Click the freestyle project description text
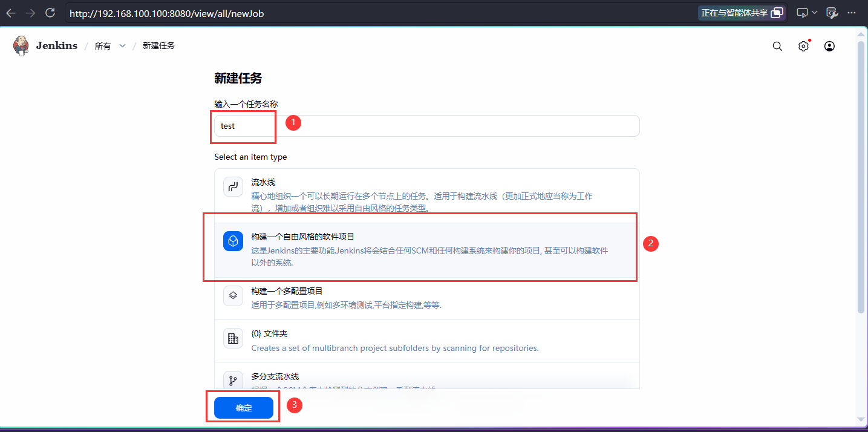868x432 pixels. pyautogui.click(x=429, y=257)
